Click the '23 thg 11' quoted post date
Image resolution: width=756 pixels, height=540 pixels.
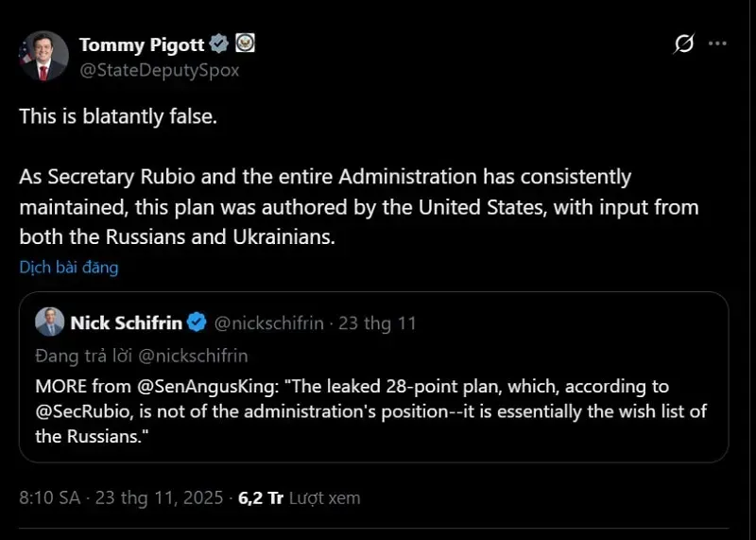(378, 323)
